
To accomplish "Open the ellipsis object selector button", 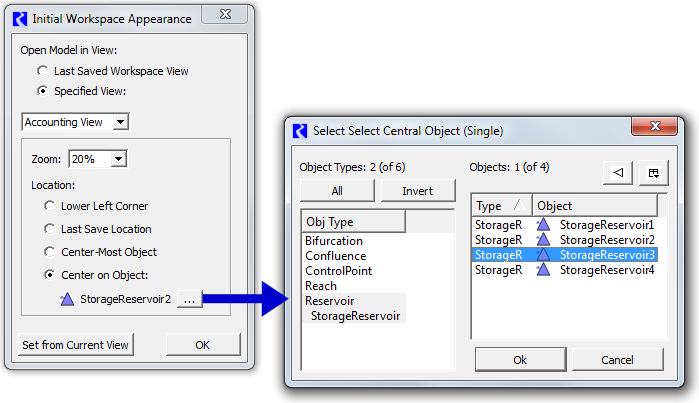I will click(x=189, y=299).
